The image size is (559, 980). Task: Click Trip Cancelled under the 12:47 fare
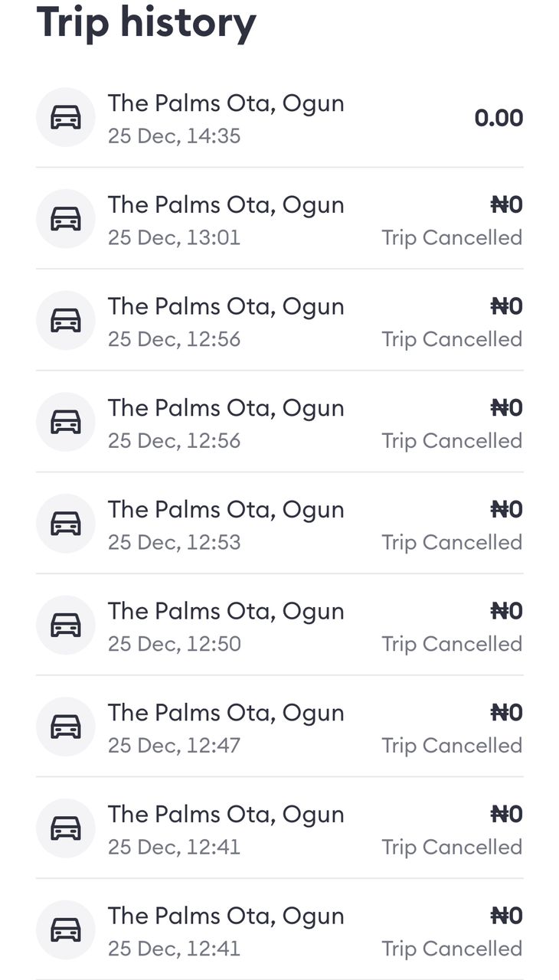[x=452, y=745]
